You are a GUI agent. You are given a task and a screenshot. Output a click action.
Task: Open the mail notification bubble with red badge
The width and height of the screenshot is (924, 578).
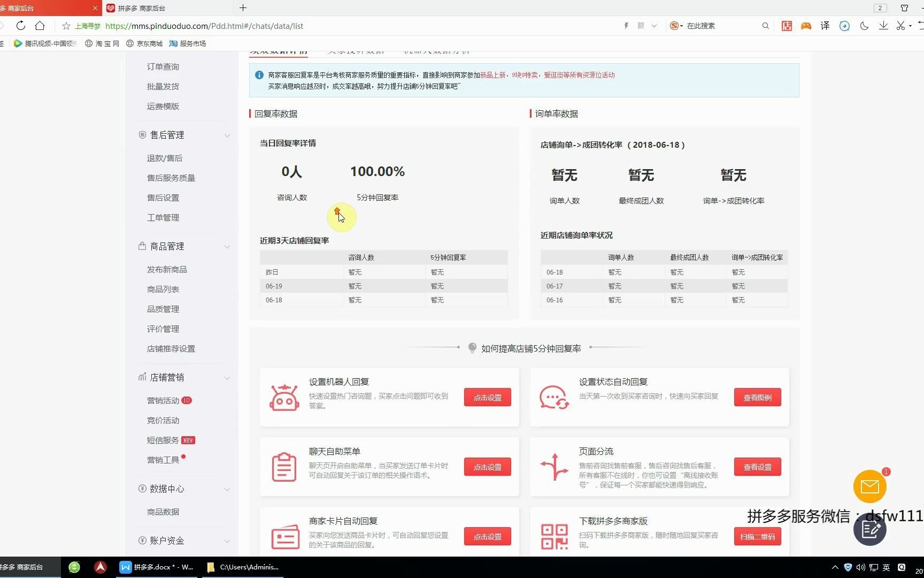click(x=869, y=486)
